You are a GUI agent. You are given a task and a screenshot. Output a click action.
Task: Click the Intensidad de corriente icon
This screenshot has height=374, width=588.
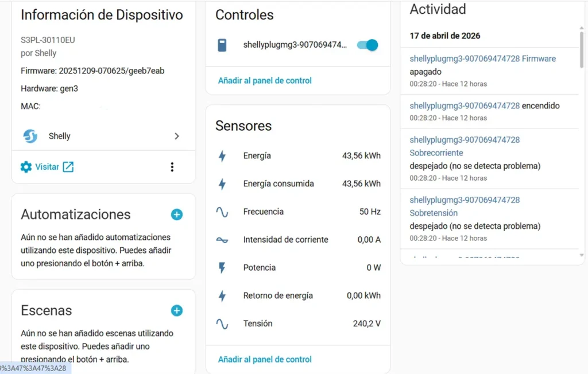pyautogui.click(x=222, y=240)
